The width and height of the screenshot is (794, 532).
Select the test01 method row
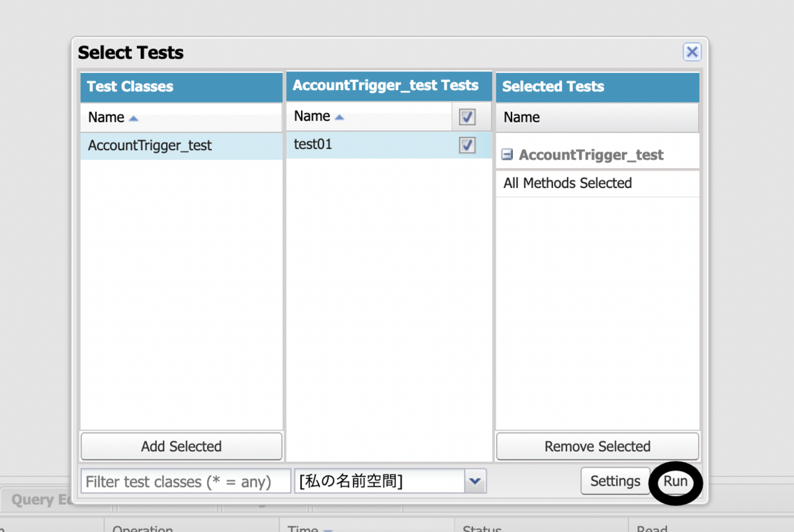click(x=389, y=144)
